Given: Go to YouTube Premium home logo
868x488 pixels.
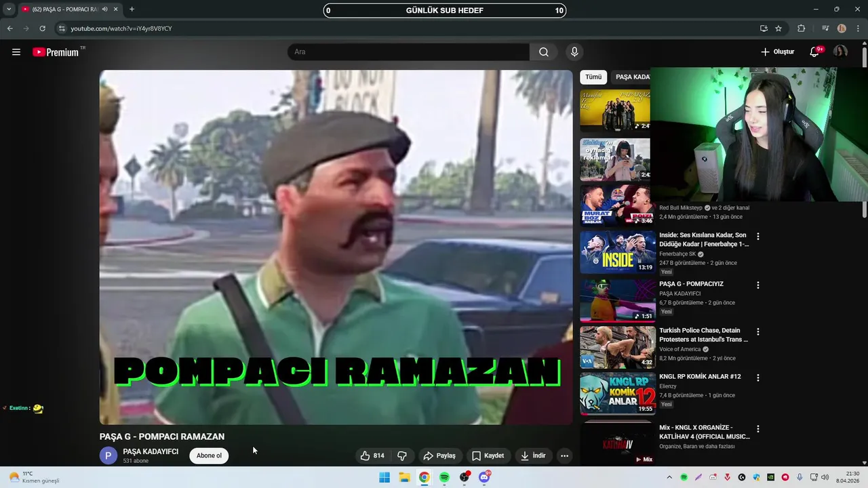Looking at the screenshot, I should tap(56, 52).
